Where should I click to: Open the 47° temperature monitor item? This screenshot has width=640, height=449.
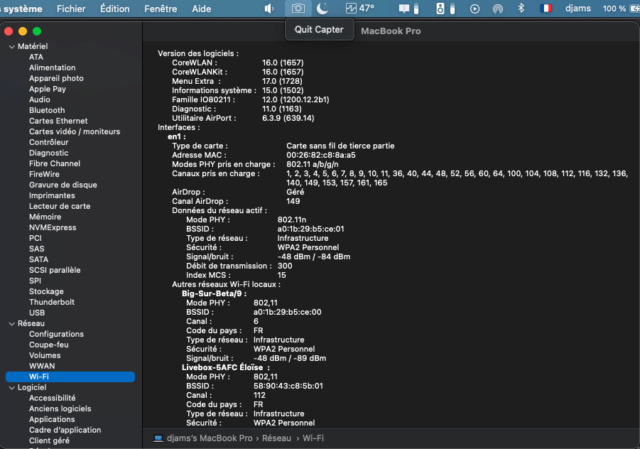click(360, 9)
